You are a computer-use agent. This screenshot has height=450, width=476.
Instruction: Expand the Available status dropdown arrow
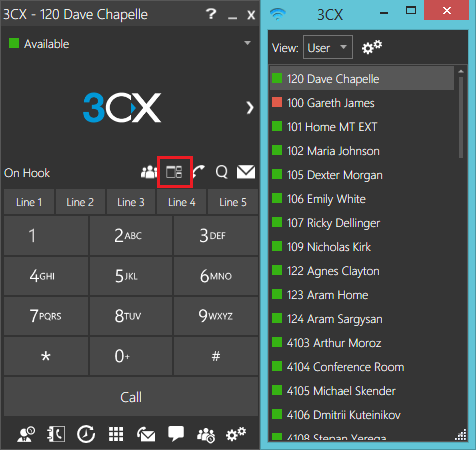tap(247, 43)
